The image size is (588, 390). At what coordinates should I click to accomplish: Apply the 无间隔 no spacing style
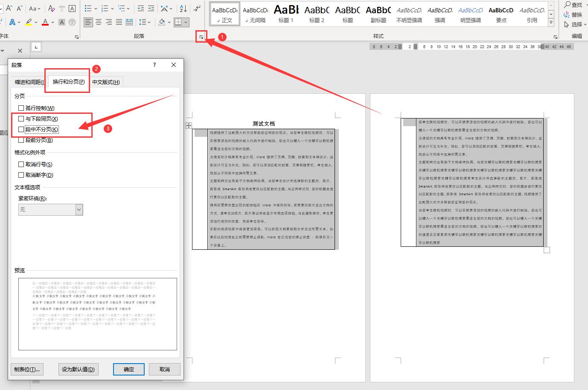[x=256, y=14]
